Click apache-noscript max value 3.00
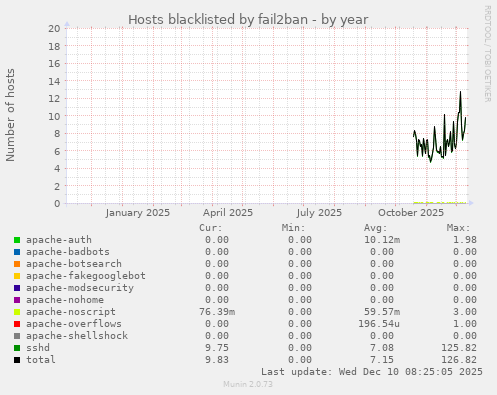497x395 pixels. (x=465, y=312)
